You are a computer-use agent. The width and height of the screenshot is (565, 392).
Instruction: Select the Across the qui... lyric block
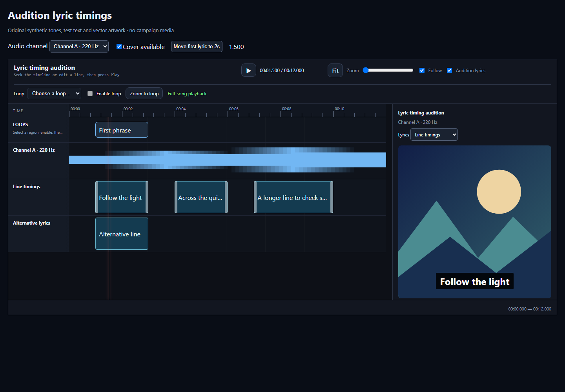click(201, 197)
